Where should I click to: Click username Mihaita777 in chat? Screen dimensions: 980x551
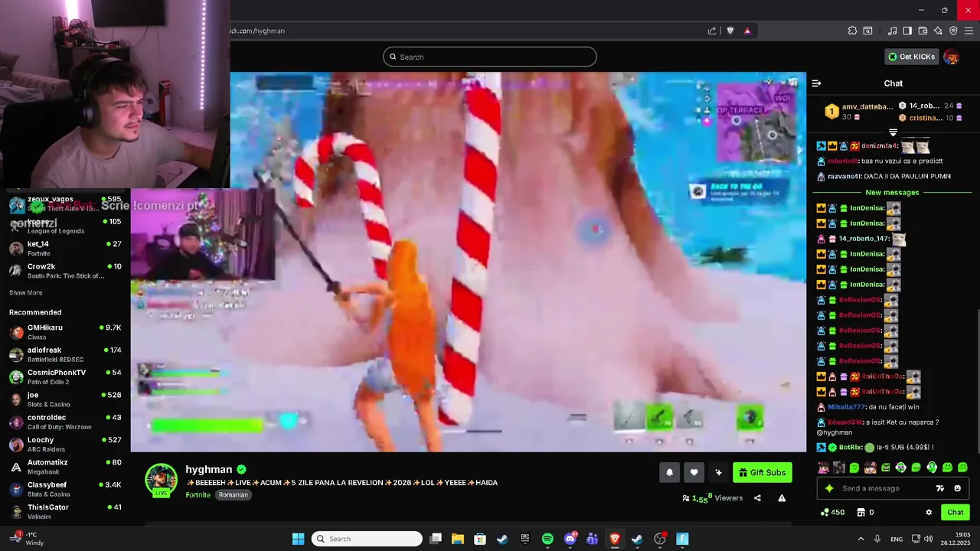[846, 407]
